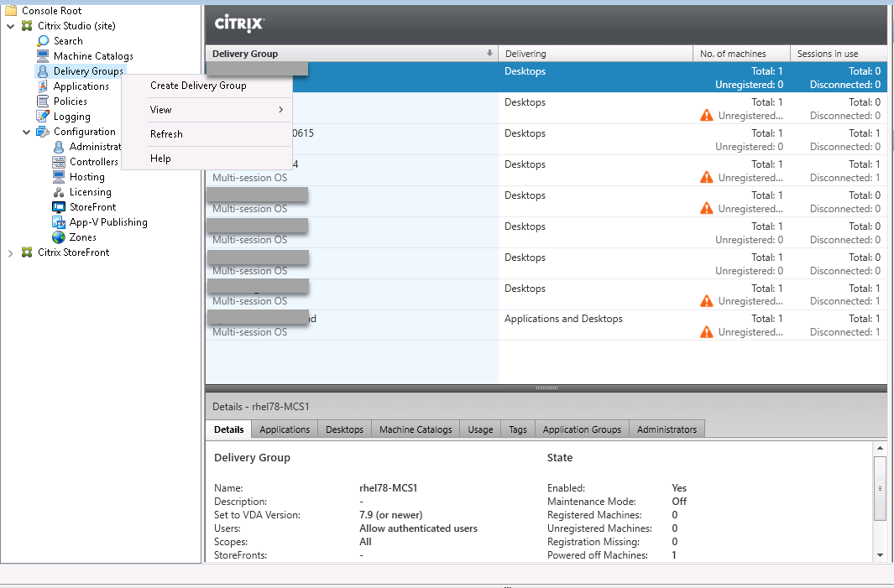Choose Create Delivery Group from context menu
Viewport: 894px width, 588px height.
[x=198, y=86]
